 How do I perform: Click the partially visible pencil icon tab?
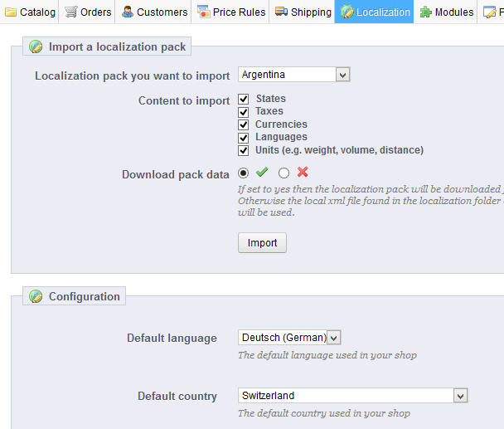tap(490, 12)
